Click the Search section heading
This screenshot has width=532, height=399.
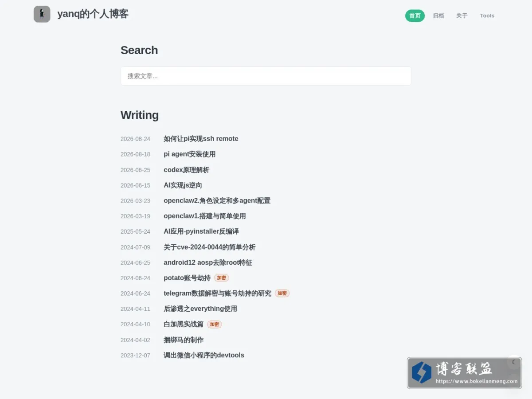click(x=139, y=50)
